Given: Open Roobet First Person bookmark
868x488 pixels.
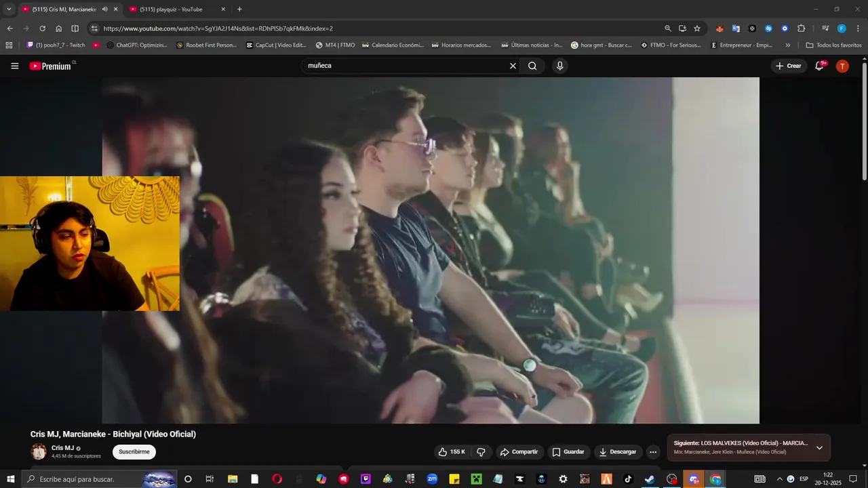Looking at the screenshot, I should point(206,45).
